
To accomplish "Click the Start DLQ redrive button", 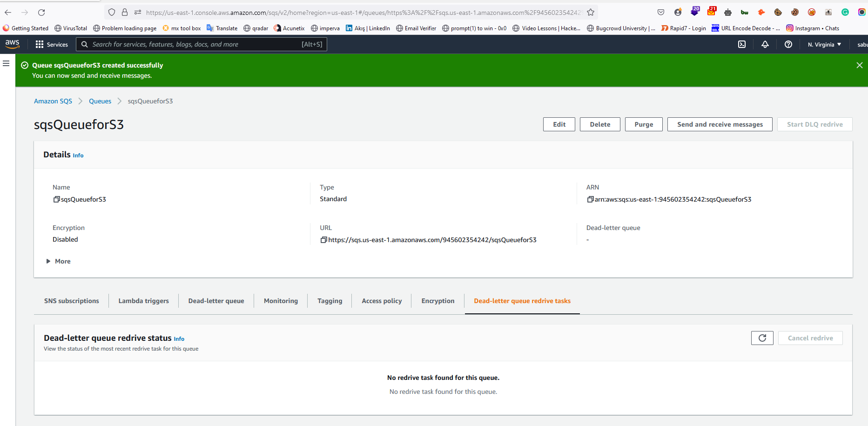I will tap(815, 124).
